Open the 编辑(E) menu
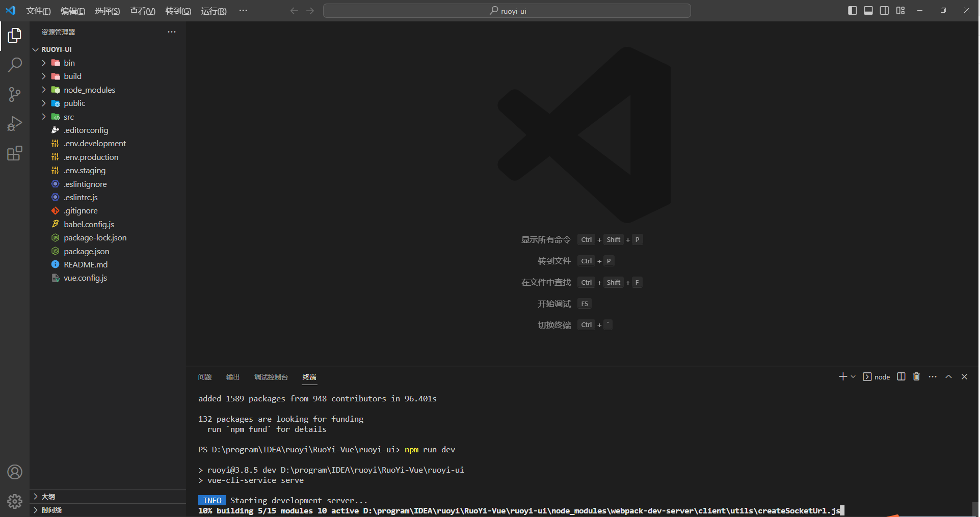The image size is (980, 517). click(73, 11)
